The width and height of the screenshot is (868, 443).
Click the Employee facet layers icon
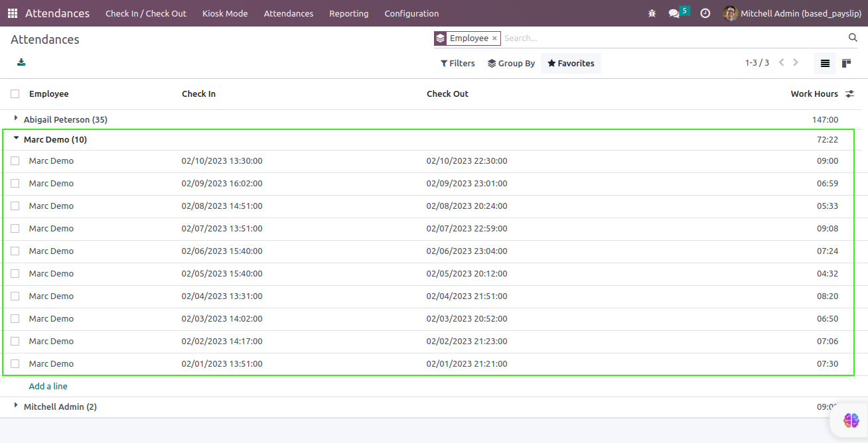tap(441, 38)
